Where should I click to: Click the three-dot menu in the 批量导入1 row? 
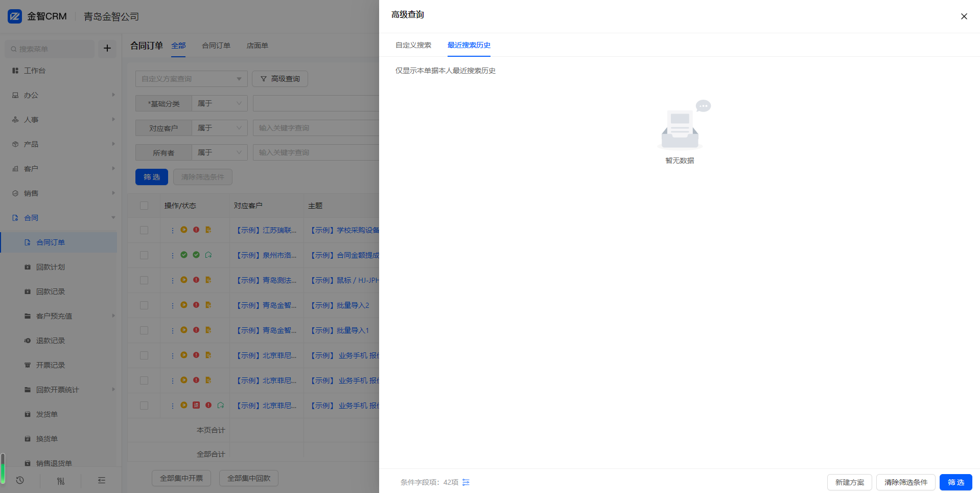173,330
